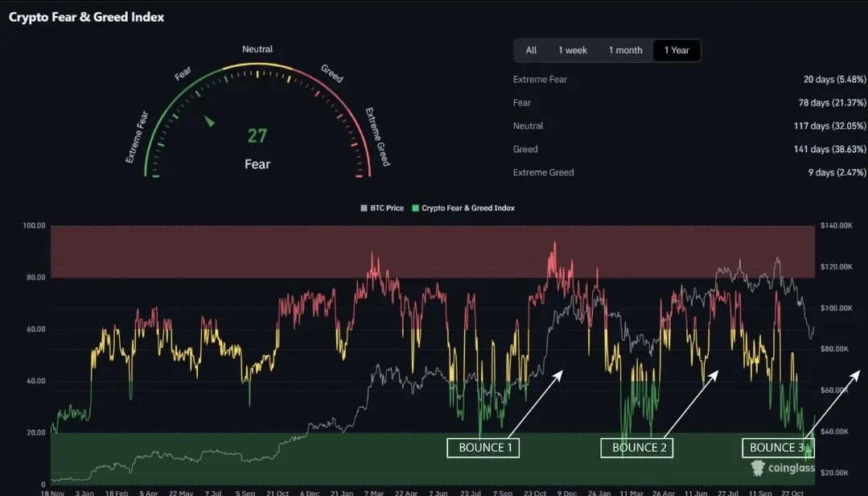Click the Crypto Fear & Greed Index title

coord(86,17)
